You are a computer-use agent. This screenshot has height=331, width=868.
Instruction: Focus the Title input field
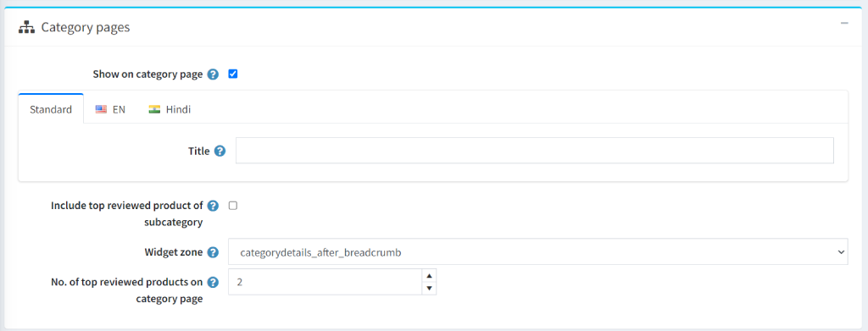(535, 151)
